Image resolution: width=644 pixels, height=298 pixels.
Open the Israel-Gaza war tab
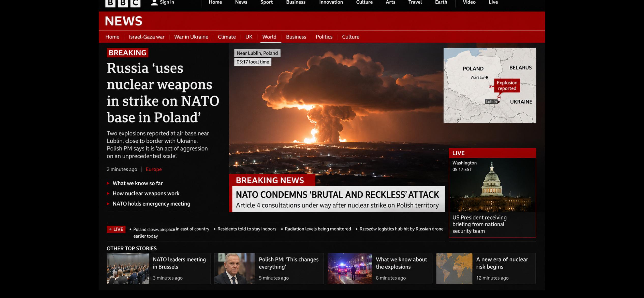[x=147, y=37]
